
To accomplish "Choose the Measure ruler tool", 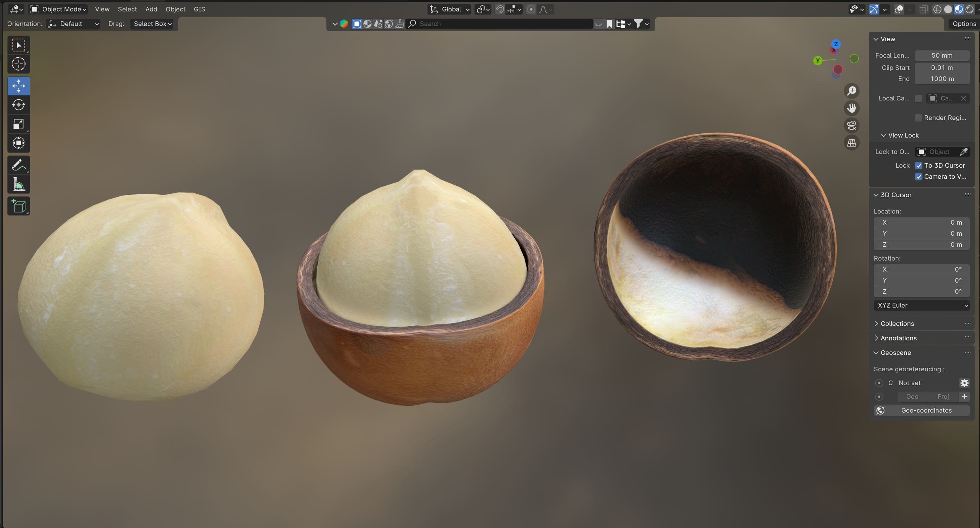I will pos(18,185).
